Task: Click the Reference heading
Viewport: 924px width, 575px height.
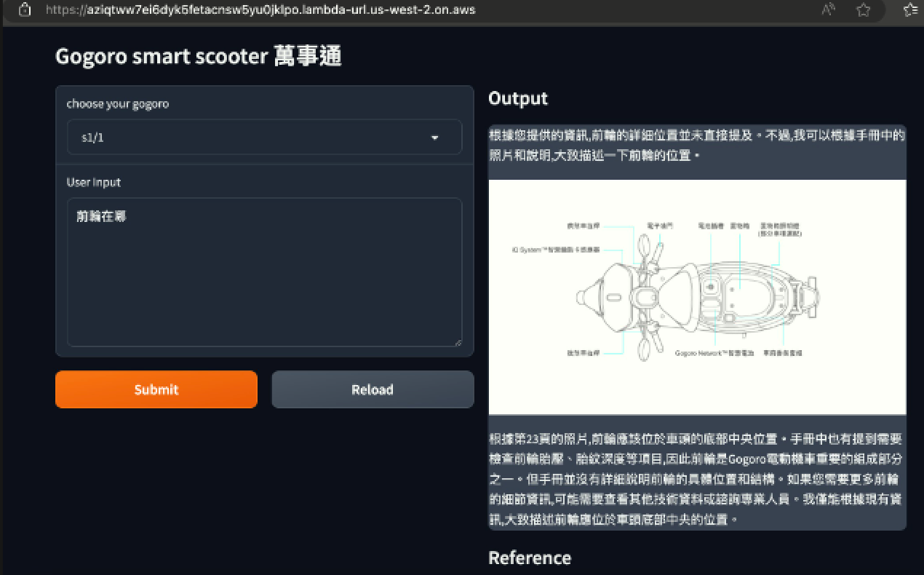Action: (530, 558)
